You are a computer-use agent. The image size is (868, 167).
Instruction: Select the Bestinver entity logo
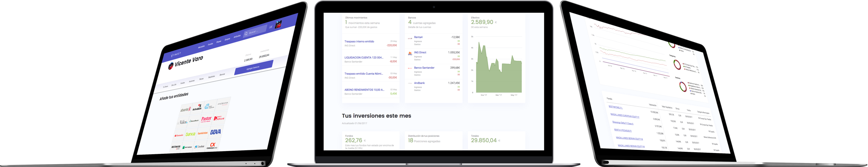176,147
